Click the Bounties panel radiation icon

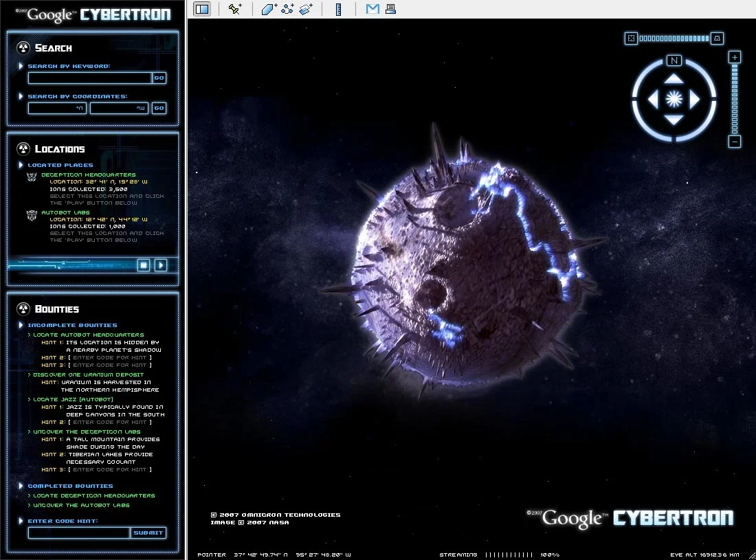[23, 309]
